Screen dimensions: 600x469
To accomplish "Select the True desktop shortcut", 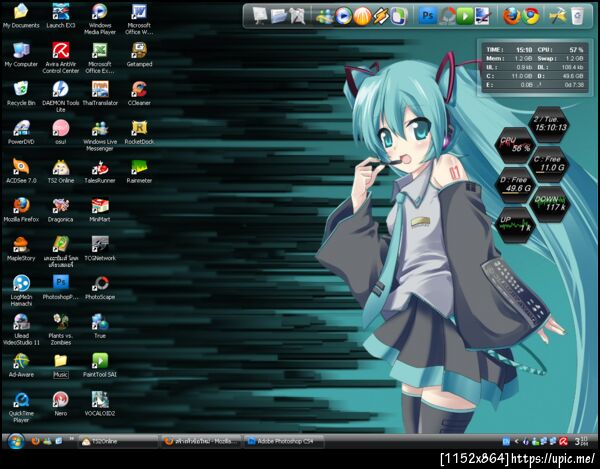I will click(100, 326).
